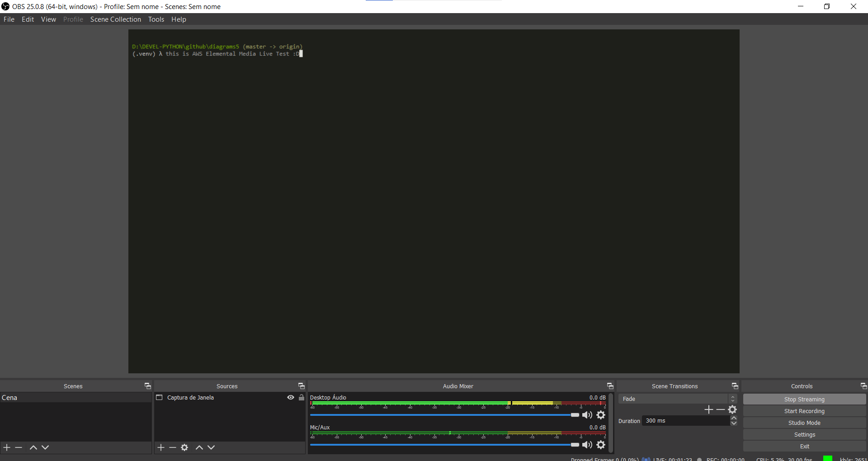
Task: Mute Mic/Aux speaker icon
Action: (587, 445)
